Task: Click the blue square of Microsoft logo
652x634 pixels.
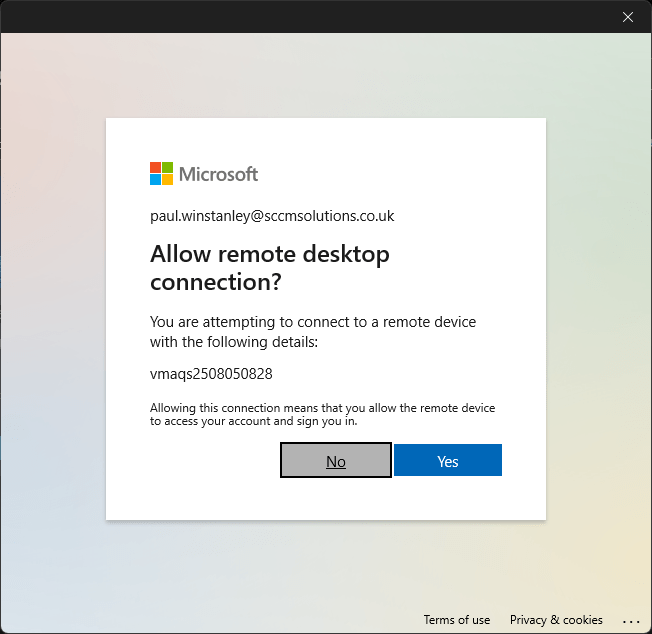Action: [155, 180]
